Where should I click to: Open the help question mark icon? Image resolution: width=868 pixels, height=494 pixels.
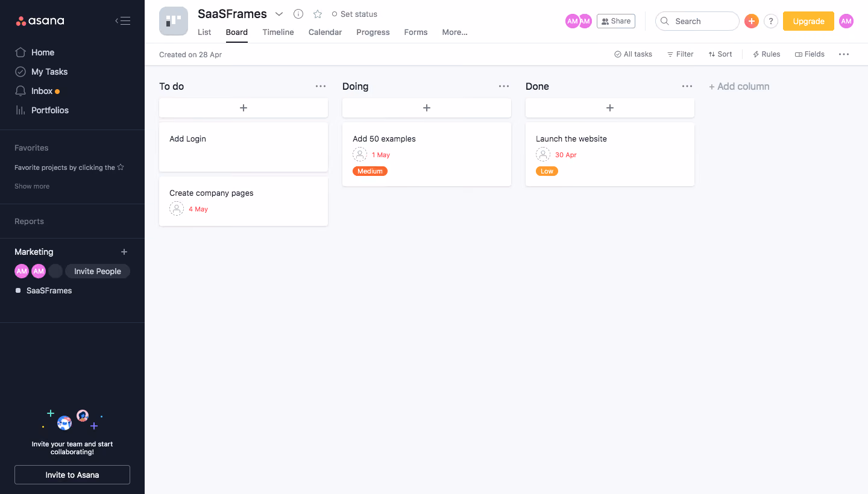[x=770, y=21]
